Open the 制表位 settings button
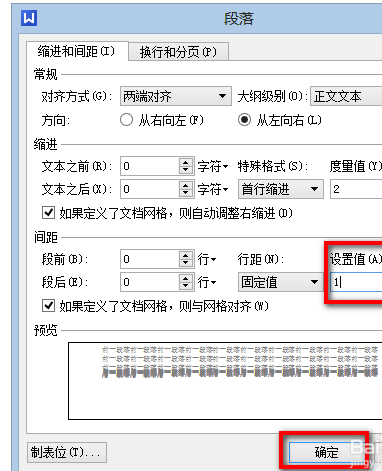The height and width of the screenshot is (471, 382). (x=67, y=452)
